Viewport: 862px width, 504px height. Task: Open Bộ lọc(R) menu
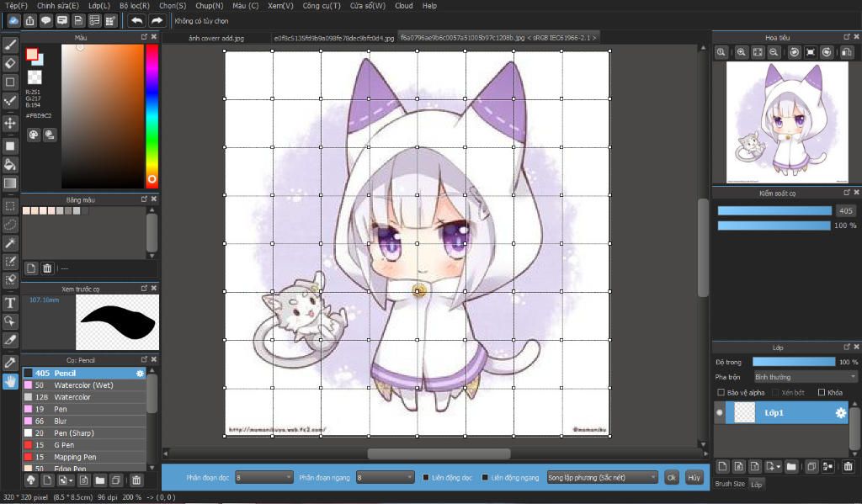click(x=134, y=6)
